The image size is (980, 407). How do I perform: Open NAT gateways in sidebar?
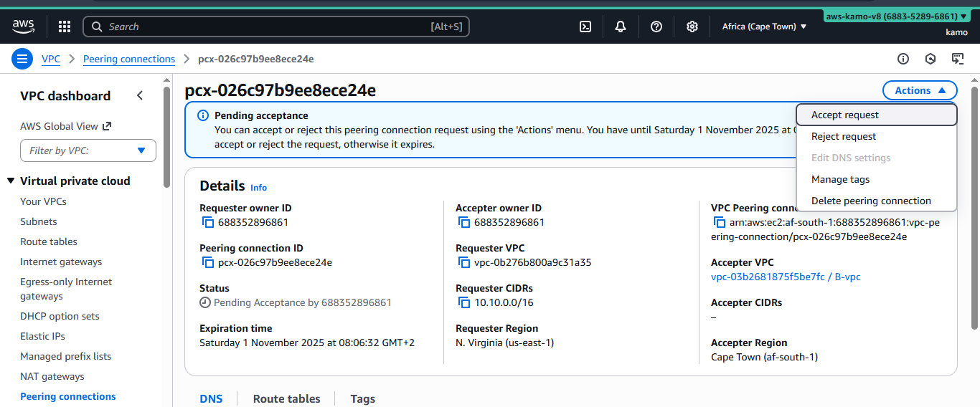click(52, 376)
